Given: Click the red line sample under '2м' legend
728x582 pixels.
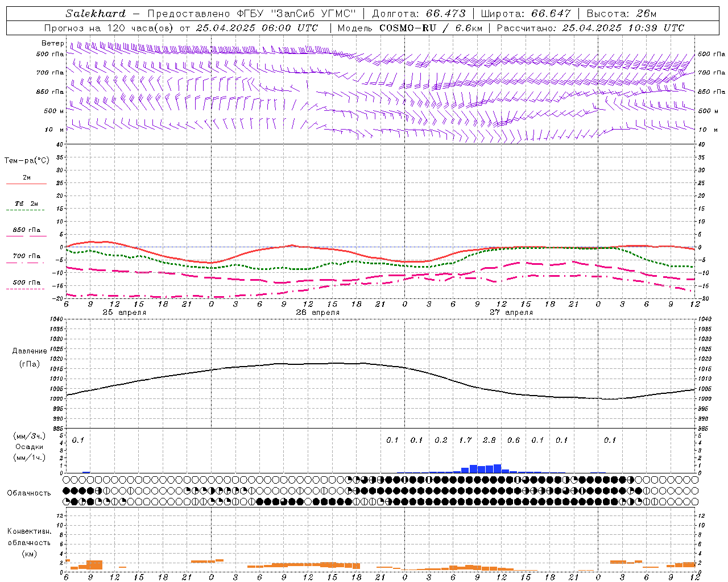Looking at the screenshot, I should pos(26,184).
